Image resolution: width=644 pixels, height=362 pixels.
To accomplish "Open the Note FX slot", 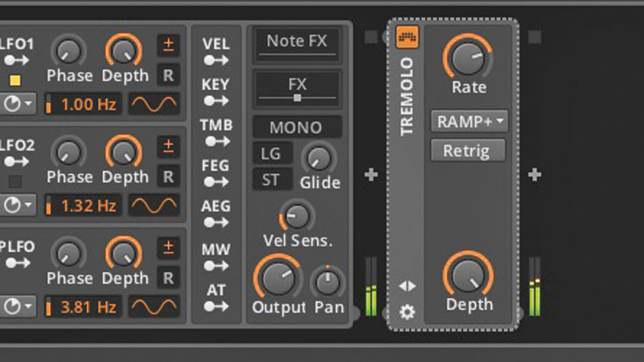I will coord(297,45).
